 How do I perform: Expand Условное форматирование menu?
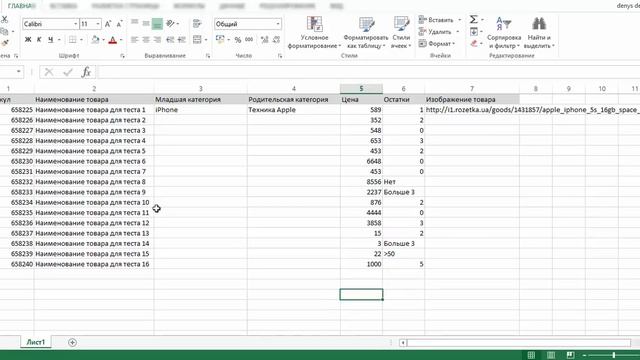pyautogui.click(x=314, y=32)
